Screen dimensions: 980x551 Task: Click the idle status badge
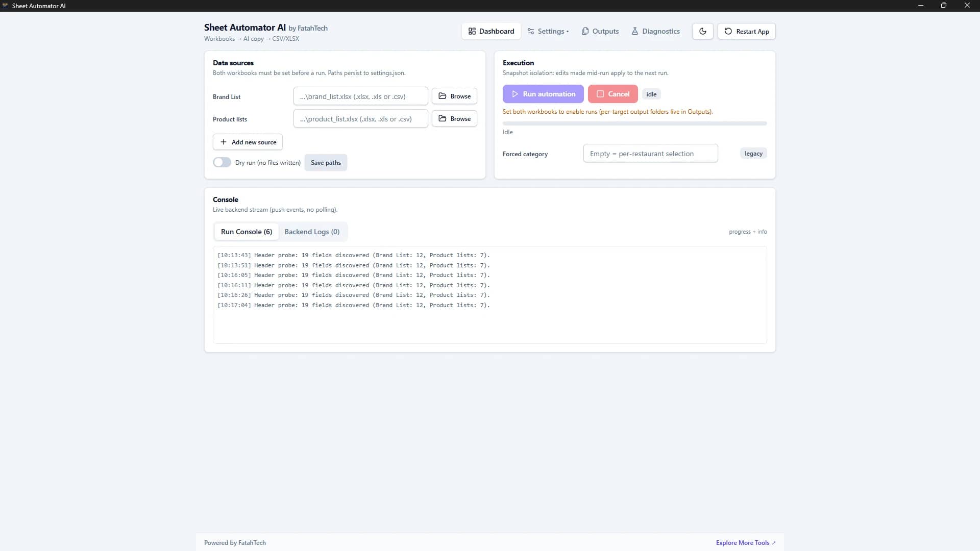click(651, 94)
